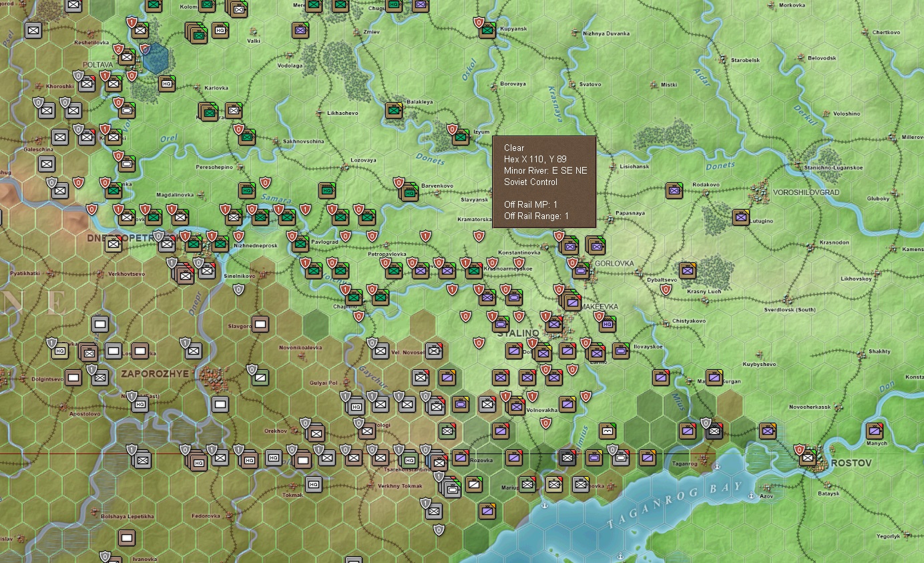
Task: Click the Fedorovka town label
Action: [x=206, y=516]
